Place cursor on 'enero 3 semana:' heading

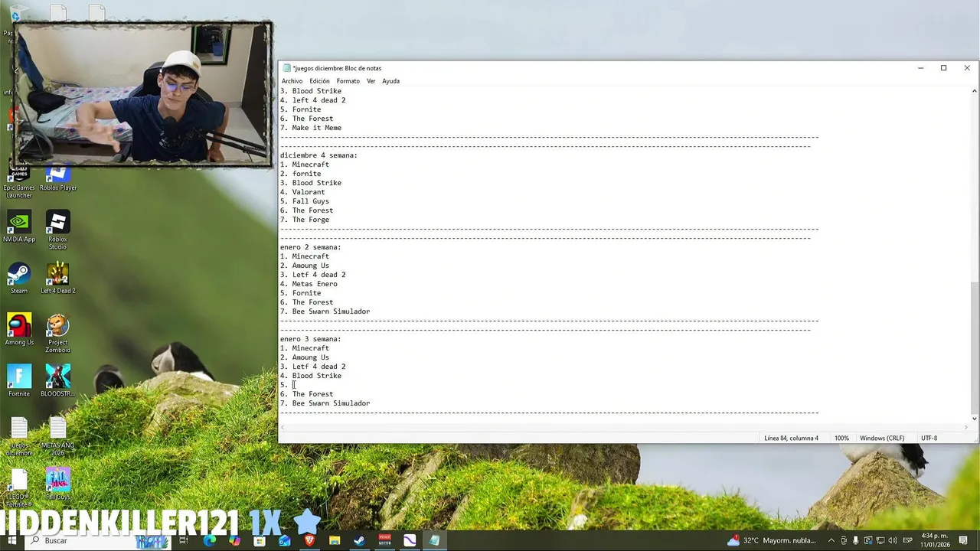pyautogui.click(x=310, y=339)
